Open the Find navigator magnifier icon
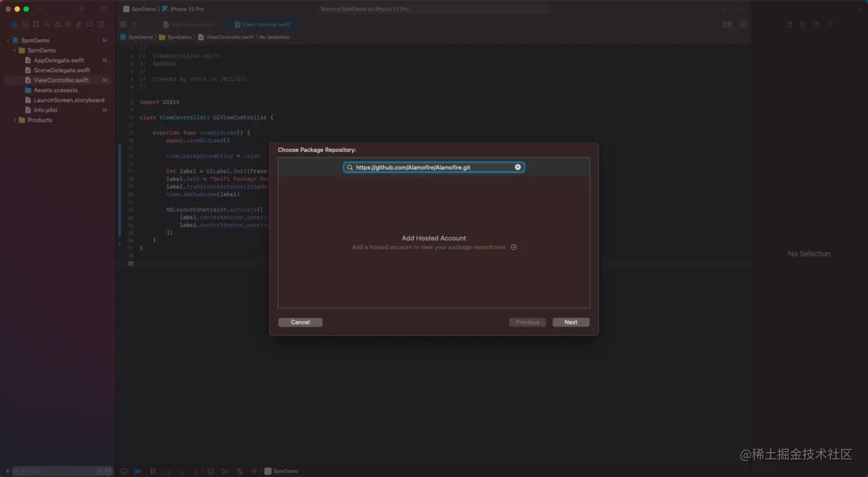This screenshot has height=477, width=868. (x=48, y=24)
